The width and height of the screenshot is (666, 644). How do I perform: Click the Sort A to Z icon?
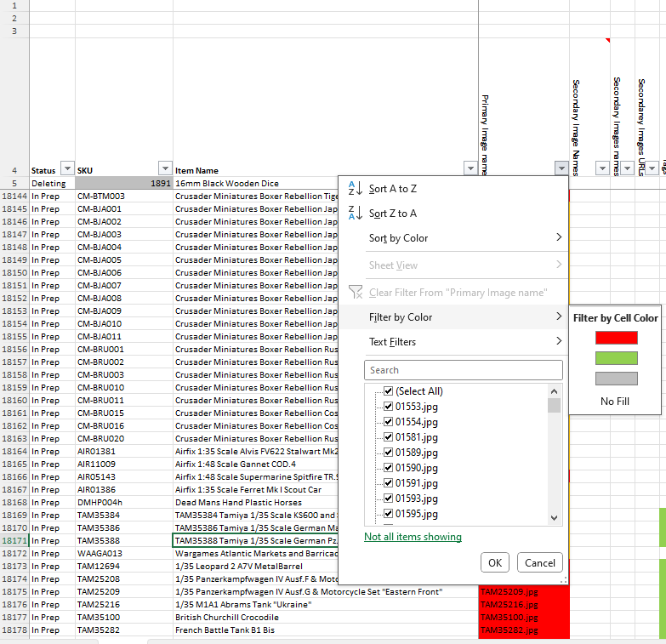coord(355,188)
